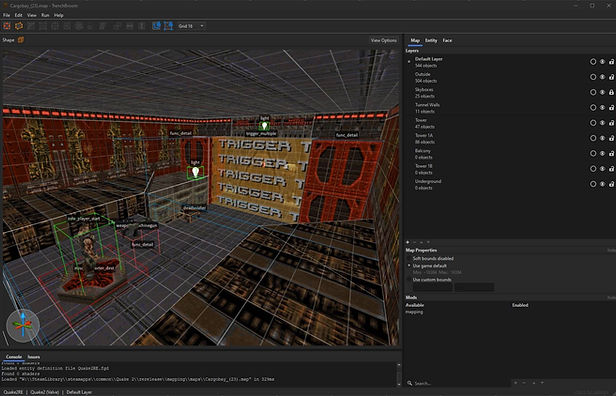Screen dimensions: 616x396
Task: Switch to the Entity inspector tab
Action: pyautogui.click(x=431, y=40)
